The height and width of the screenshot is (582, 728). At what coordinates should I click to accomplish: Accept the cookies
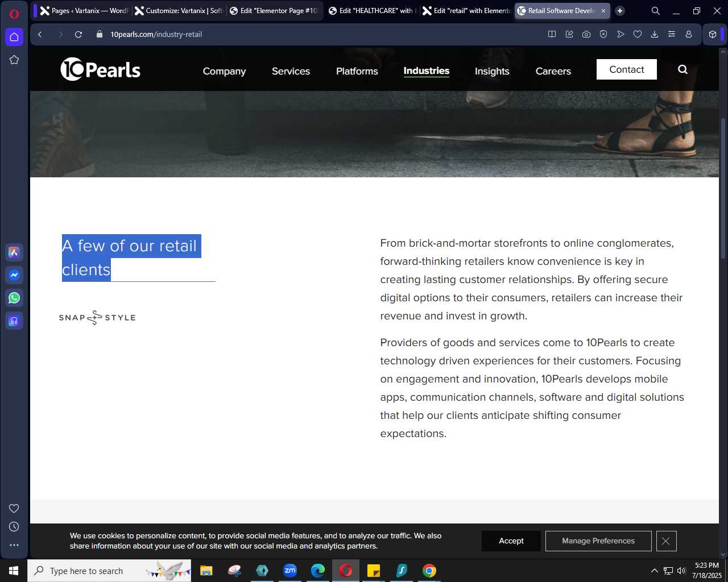[511, 541]
